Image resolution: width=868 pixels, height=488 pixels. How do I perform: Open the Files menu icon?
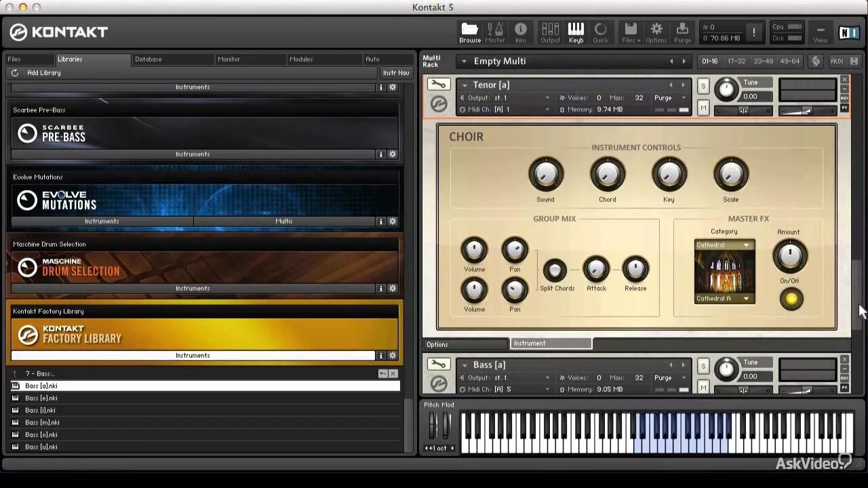(631, 32)
